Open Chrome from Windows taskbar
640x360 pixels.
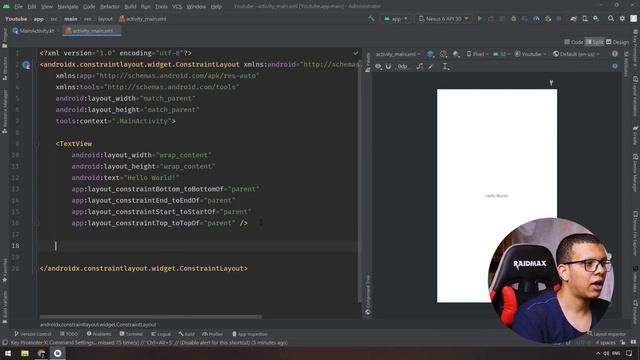click(41, 353)
